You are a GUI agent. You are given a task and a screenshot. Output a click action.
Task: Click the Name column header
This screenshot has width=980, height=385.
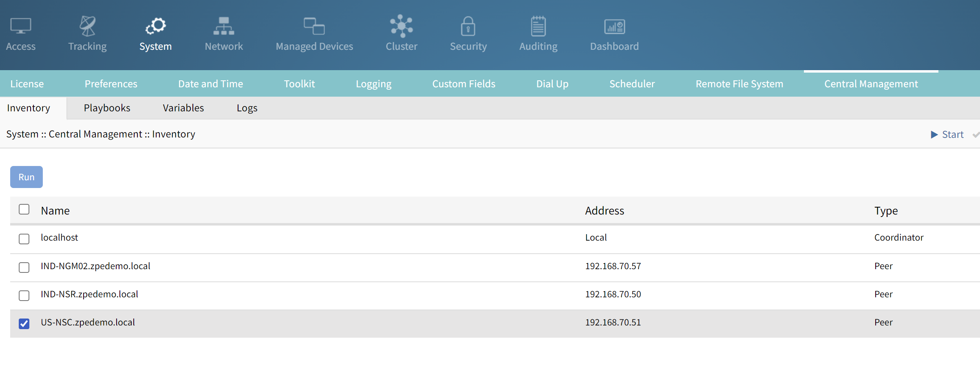point(55,210)
